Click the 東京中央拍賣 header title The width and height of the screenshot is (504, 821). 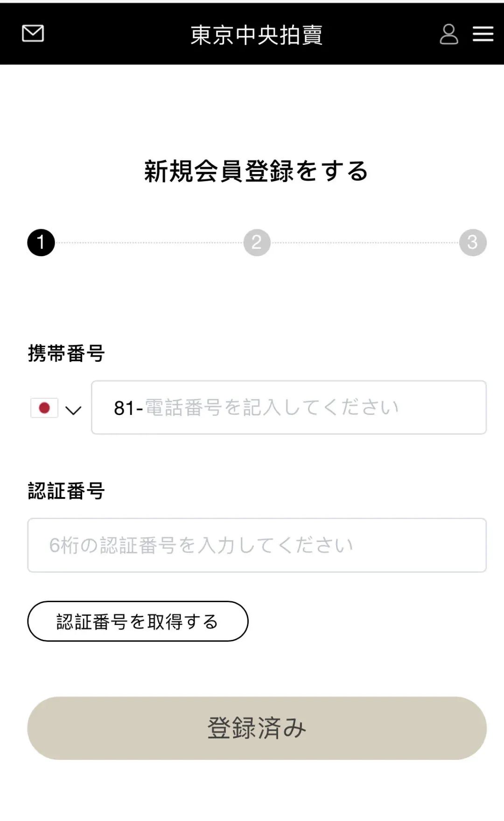coord(256,35)
